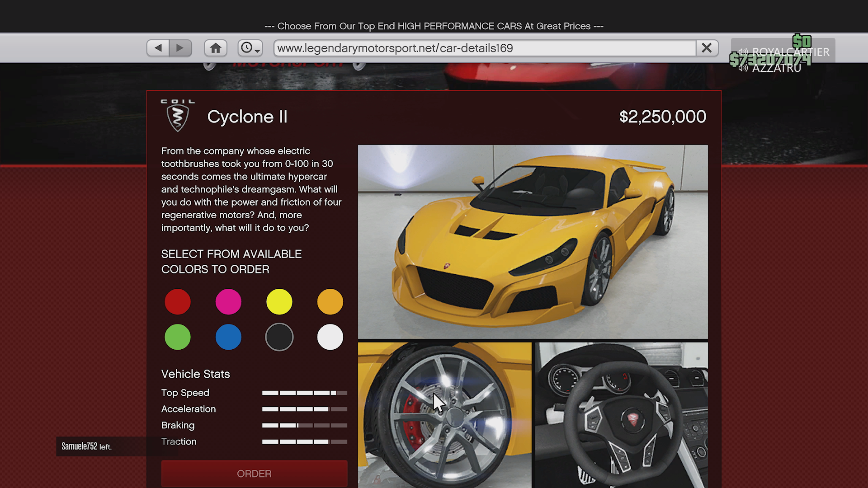The image size is (868, 488).
Task: Pick the black color swatch
Action: [x=279, y=337]
